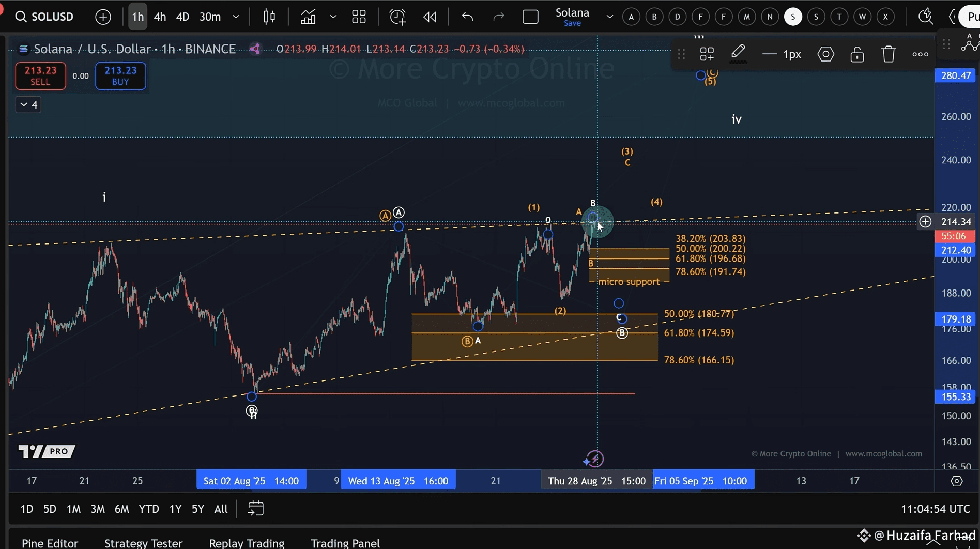Screen dimensions: 980x549
Task: Click the symbol status dot beside BINANCE
Action: point(255,49)
